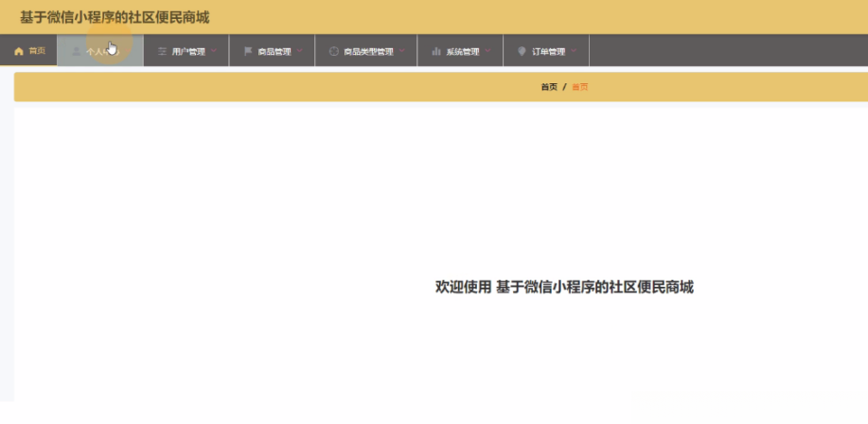Expand the 商品管理 dropdown arrow
868x424 pixels.
coord(299,51)
